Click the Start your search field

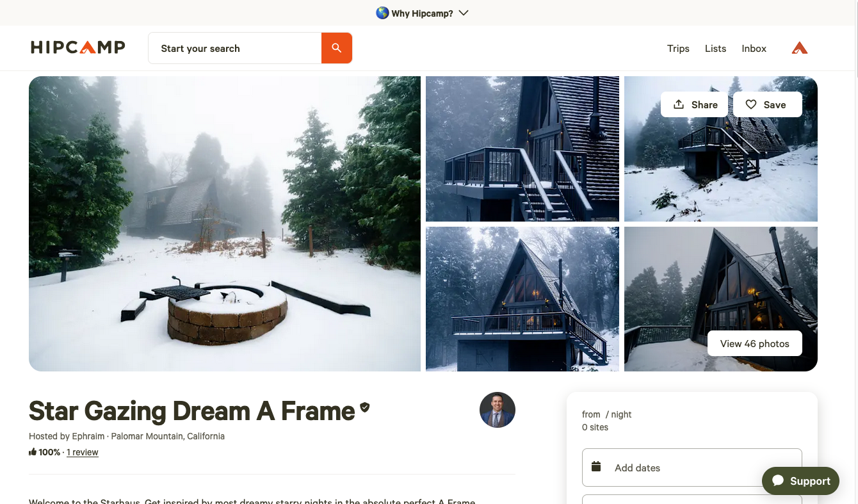click(x=234, y=48)
